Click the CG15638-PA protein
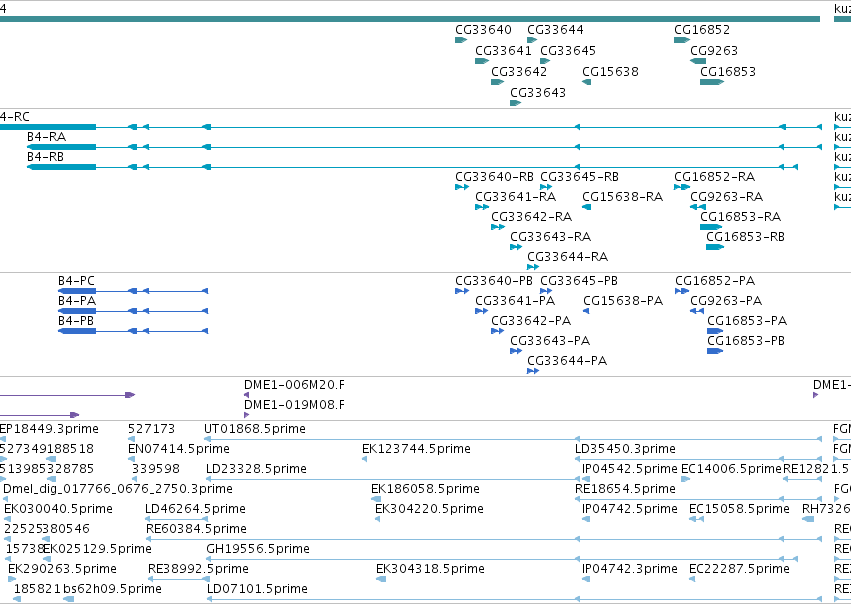This screenshot has height=604, width=851. point(586,311)
